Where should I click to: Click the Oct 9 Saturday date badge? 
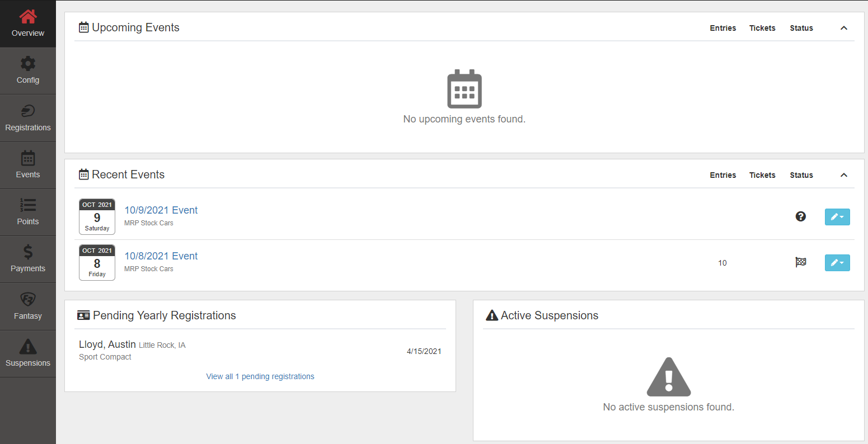97,216
